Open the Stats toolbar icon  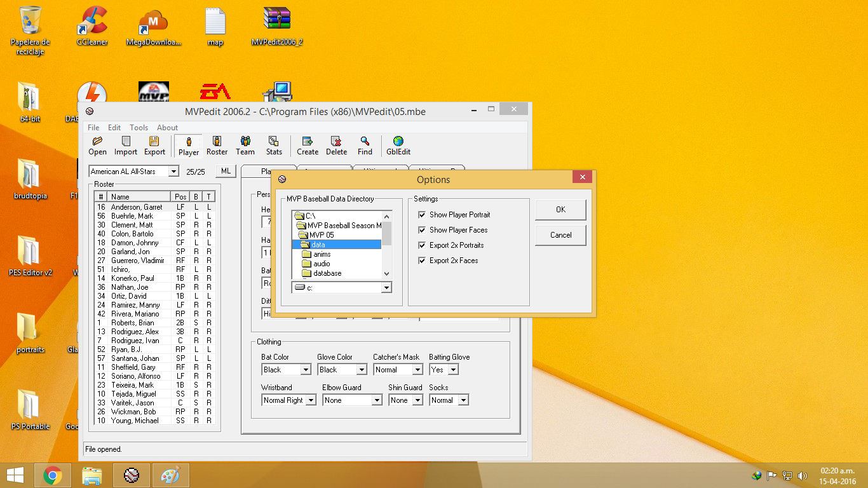pos(274,146)
